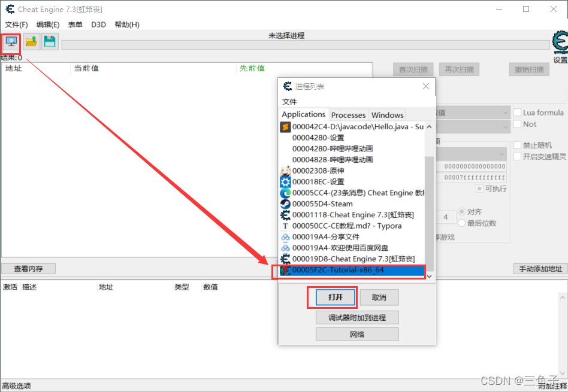Select the 对齐 radio button
The width and height of the screenshot is (568, 392).
(461, 211)
